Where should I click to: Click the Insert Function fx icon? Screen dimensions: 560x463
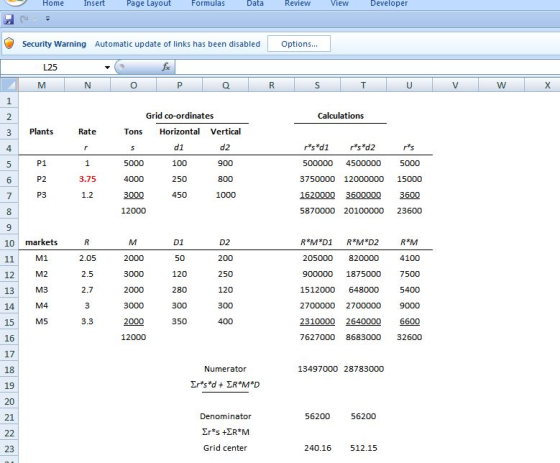[166, 67]
